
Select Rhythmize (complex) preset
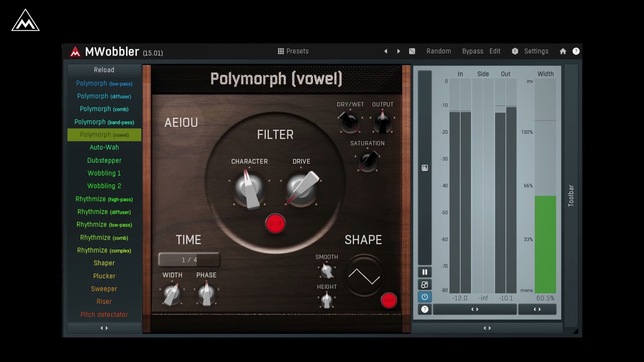(x=104, y=250)
